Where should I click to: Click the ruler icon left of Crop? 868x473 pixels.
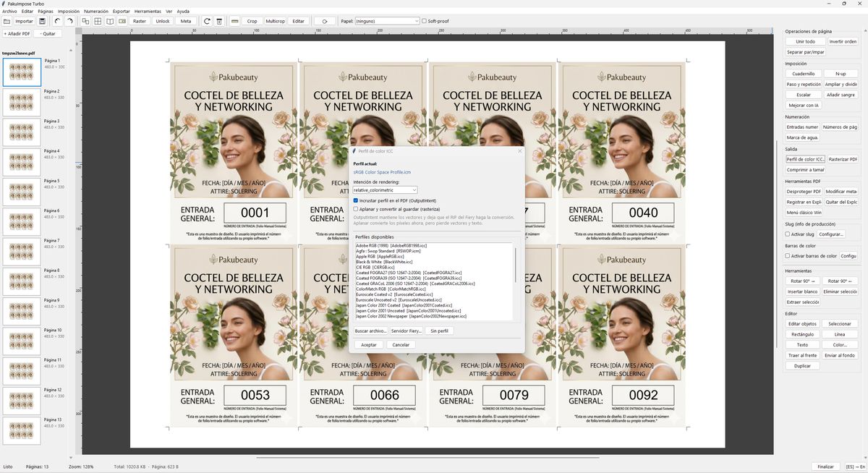[x=235, y=21]
